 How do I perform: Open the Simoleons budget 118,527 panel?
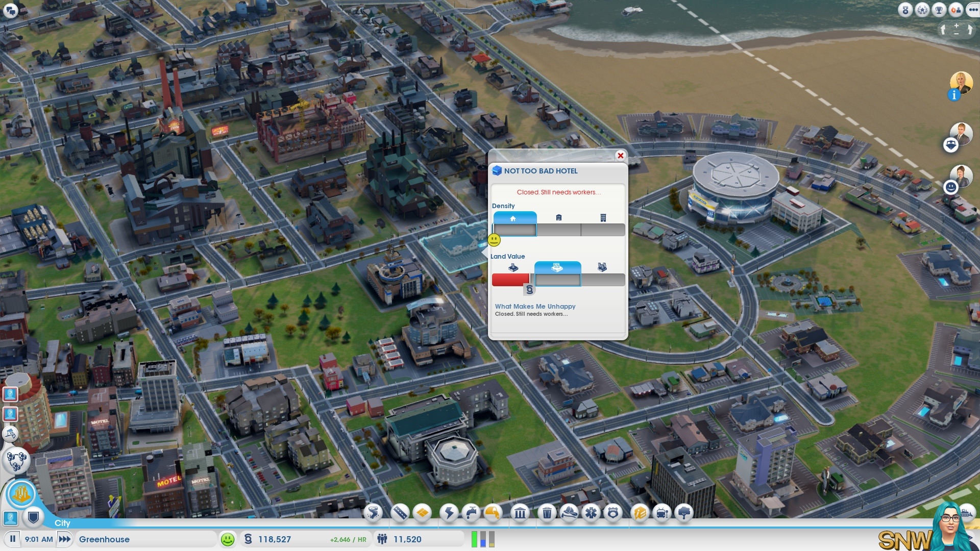(275, 539)
